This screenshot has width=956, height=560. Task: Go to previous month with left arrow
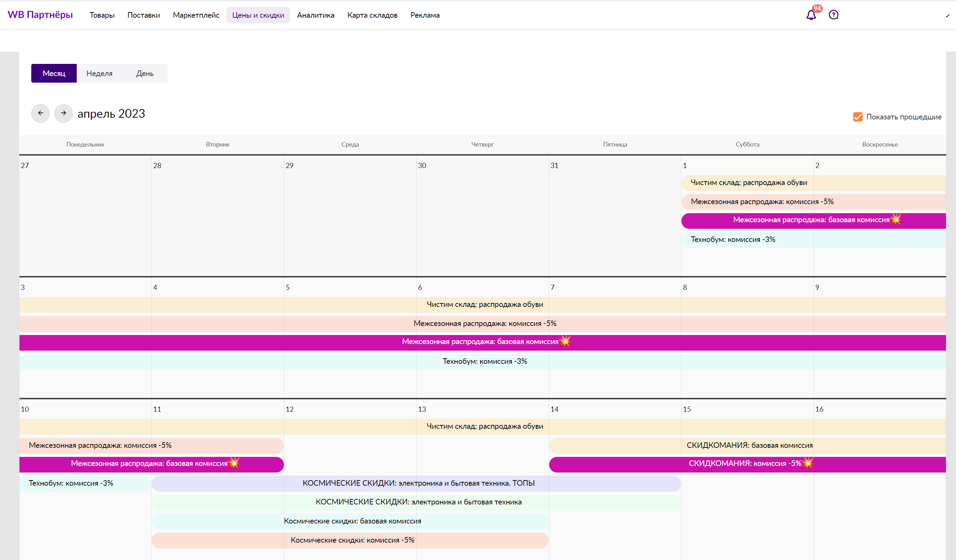[41, 113]
